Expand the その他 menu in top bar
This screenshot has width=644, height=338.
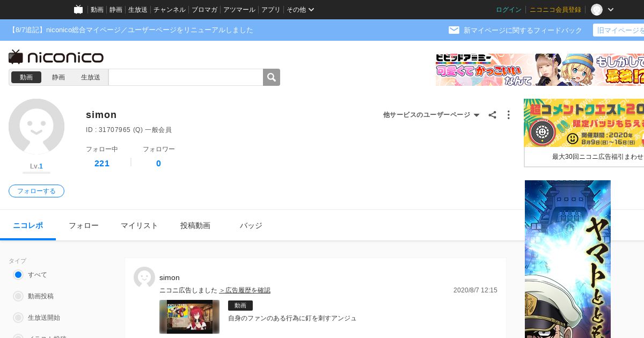tap(300, 10)
